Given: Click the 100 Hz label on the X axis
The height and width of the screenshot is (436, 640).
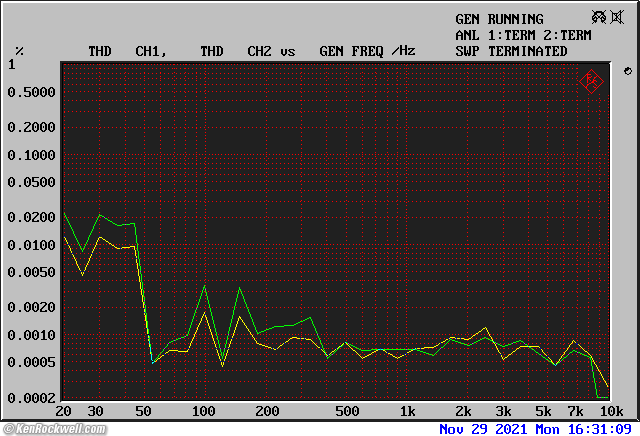Looking at the screenshot, I should click(x=203, y=411).
